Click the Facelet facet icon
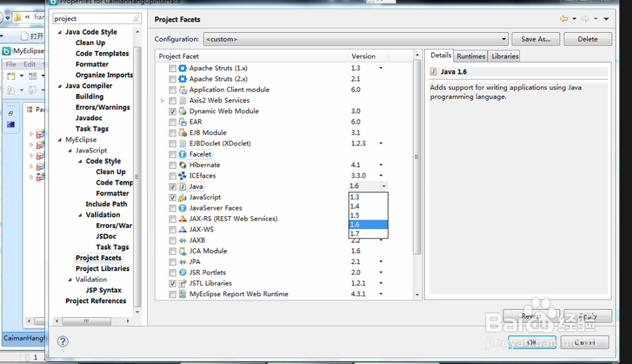Screen dimensions: 632x364 (x=183, y=154)
